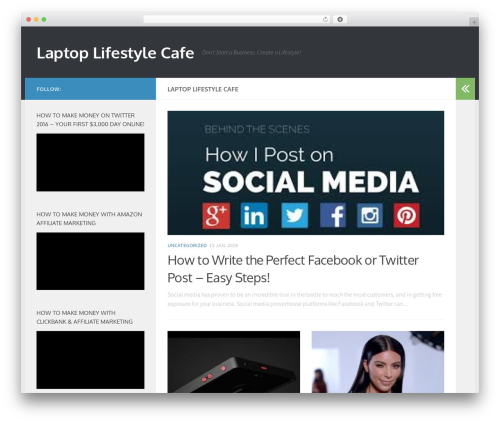The width and height of the screenshot is (500, 423).
Task: Click the 15 Jan 2016 post date
Action: 223,245
